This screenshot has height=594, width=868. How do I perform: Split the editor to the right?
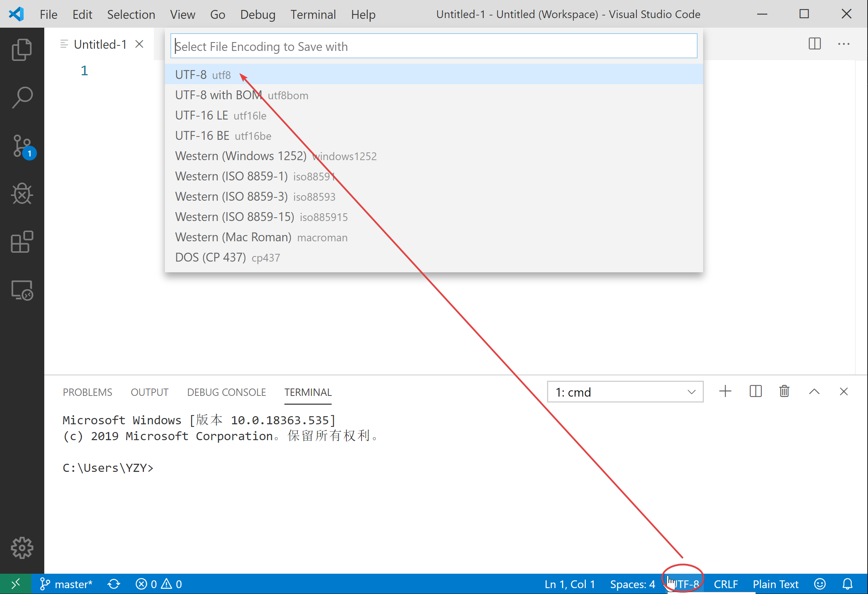(814, 44)
